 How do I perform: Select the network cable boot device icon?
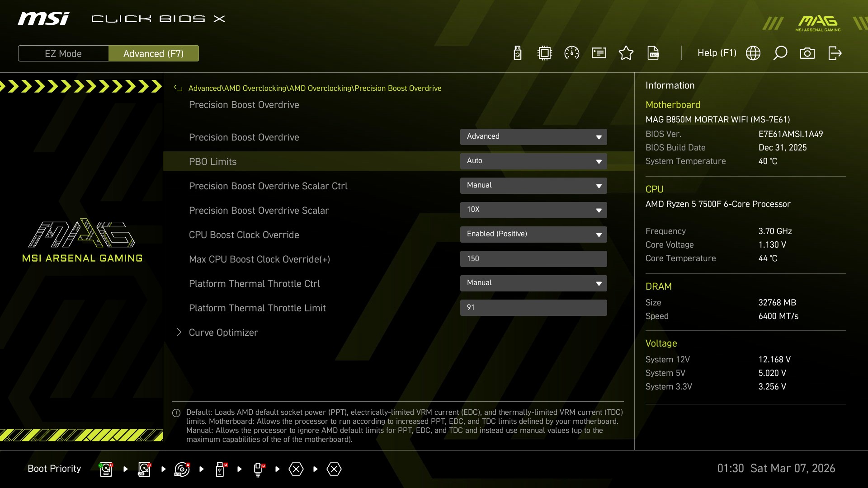tap(258, 469)
